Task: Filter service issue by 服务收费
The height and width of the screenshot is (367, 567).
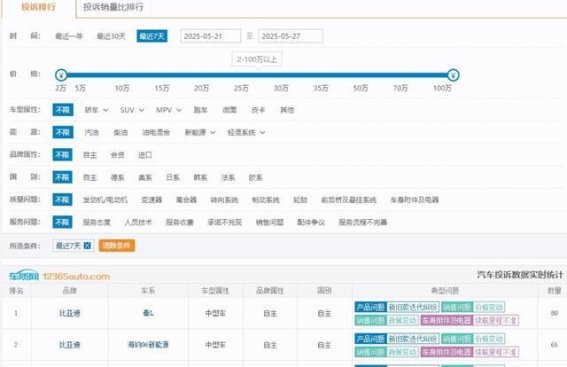Action: pyautogui.click(x=179, y=222)
